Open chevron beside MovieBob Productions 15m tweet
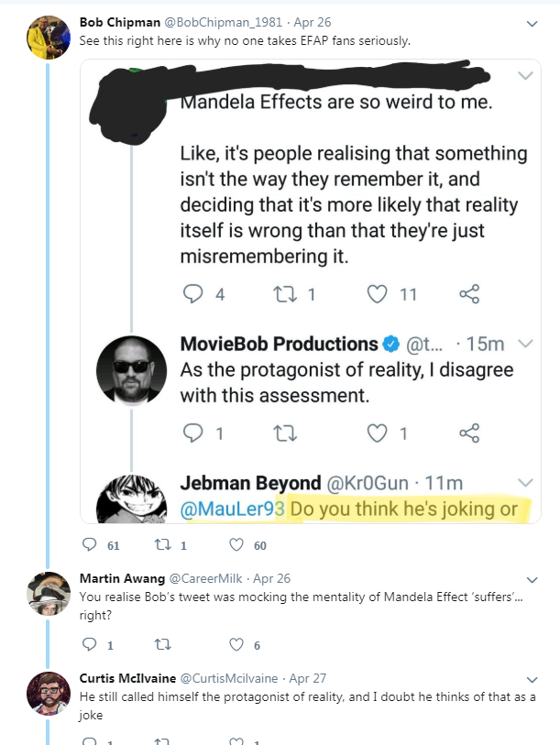Image resolution: width=560 pixels, height=745 pixels. point(525,343)
